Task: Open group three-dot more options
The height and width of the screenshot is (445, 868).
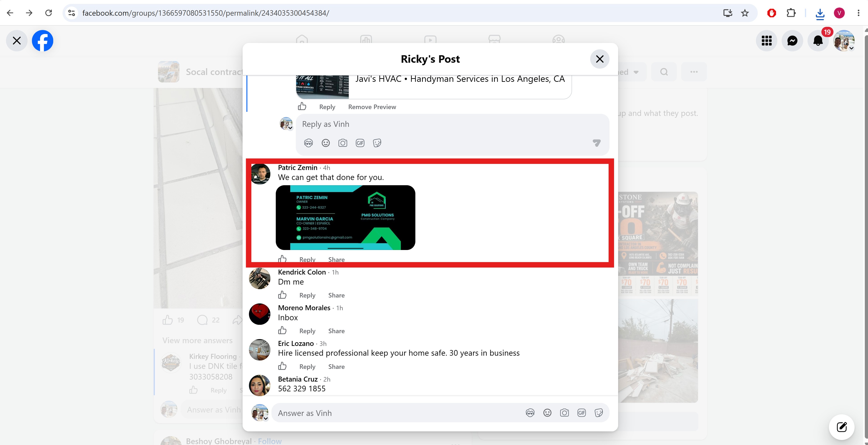Action: 694,72
